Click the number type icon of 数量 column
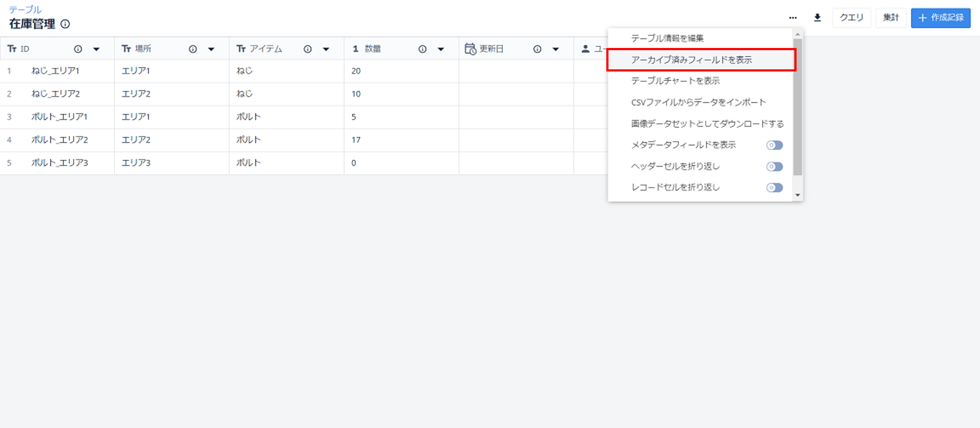The height and width of the screenshot is (428, 980). click(356, 49)
